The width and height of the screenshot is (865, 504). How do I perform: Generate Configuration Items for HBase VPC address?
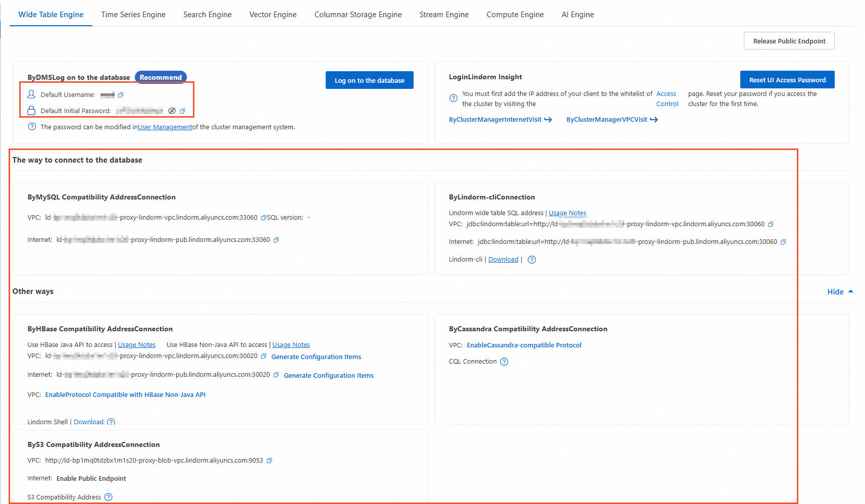[x=316, y=357]
